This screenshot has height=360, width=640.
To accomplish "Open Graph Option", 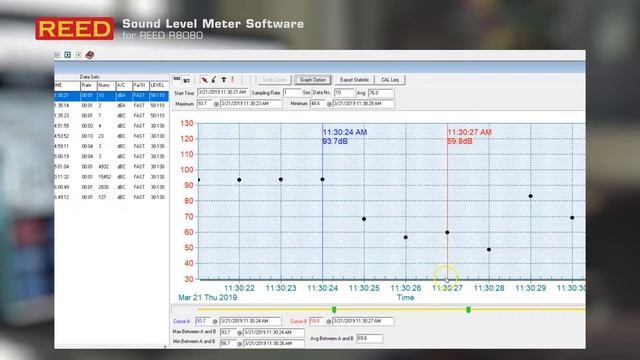I will tap(313, 80).
